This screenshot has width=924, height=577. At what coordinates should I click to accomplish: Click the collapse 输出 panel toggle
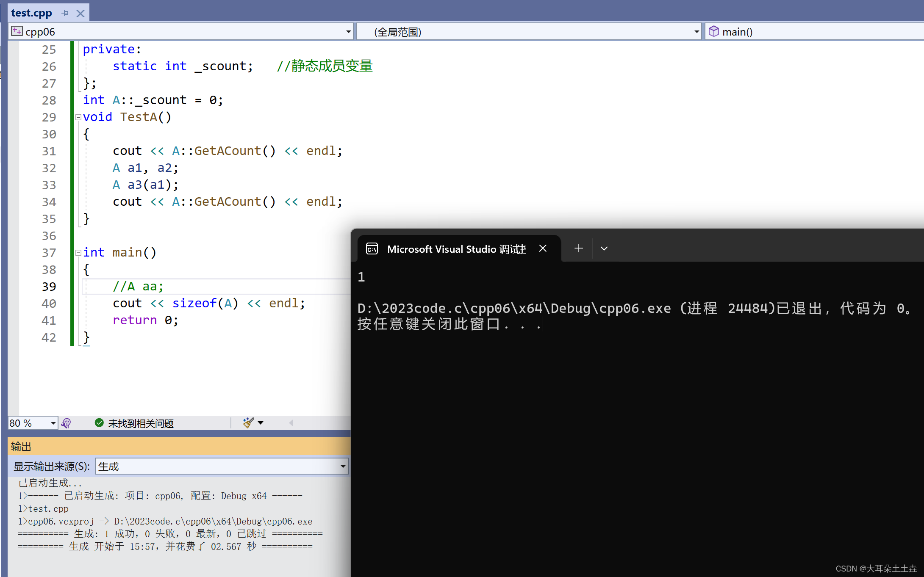pos(291,423)
